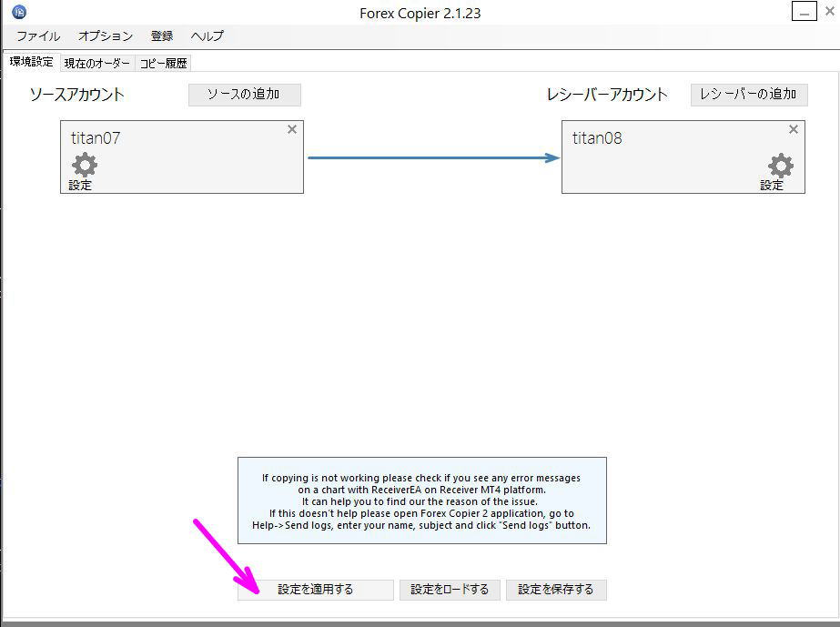Remove the titan07 source with its X icon

(292, 129)
